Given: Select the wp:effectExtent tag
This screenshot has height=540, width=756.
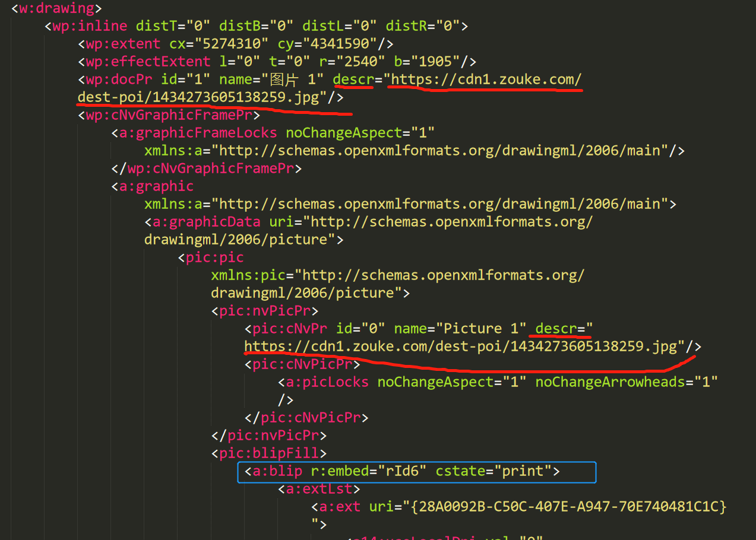Looking at the screenshot, I should [x=146, y=61].
